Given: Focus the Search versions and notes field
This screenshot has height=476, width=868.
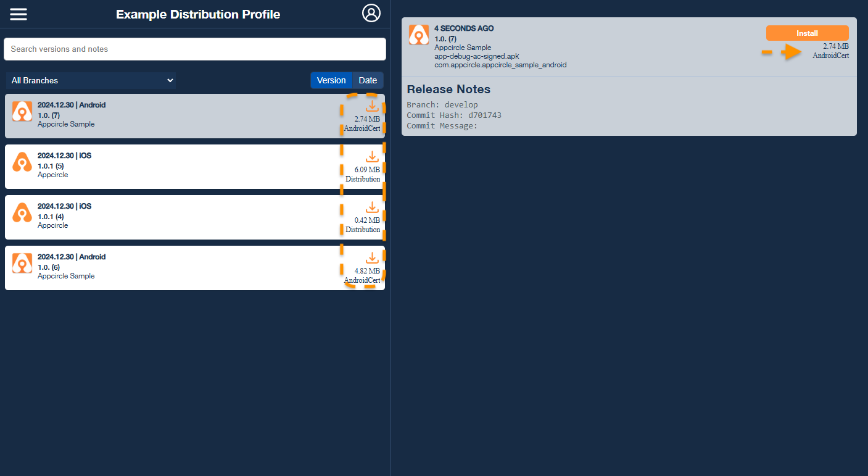Looking at the screenshot, I should 195,49.
